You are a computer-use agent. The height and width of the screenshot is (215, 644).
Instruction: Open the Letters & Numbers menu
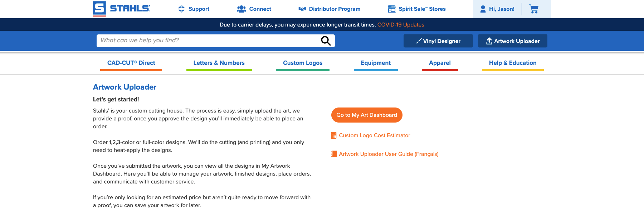coord(219,63)
